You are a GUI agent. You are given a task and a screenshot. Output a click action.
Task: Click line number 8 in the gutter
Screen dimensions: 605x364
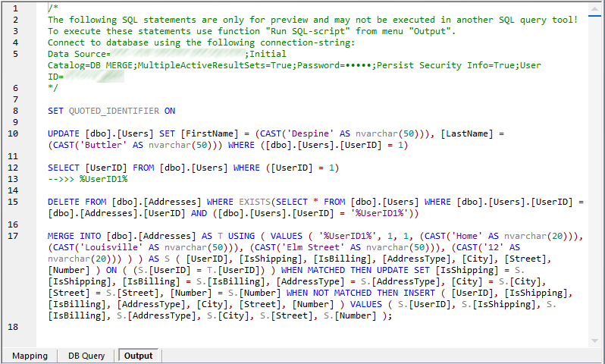(x=15, y=111)
